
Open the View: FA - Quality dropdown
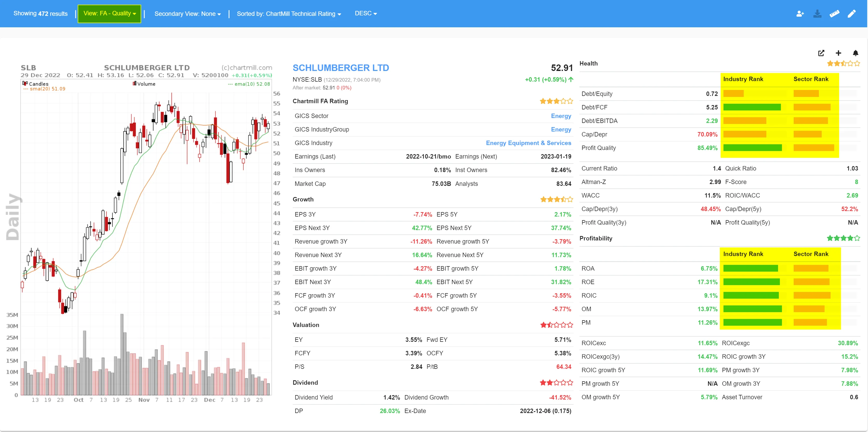point(109,14)
